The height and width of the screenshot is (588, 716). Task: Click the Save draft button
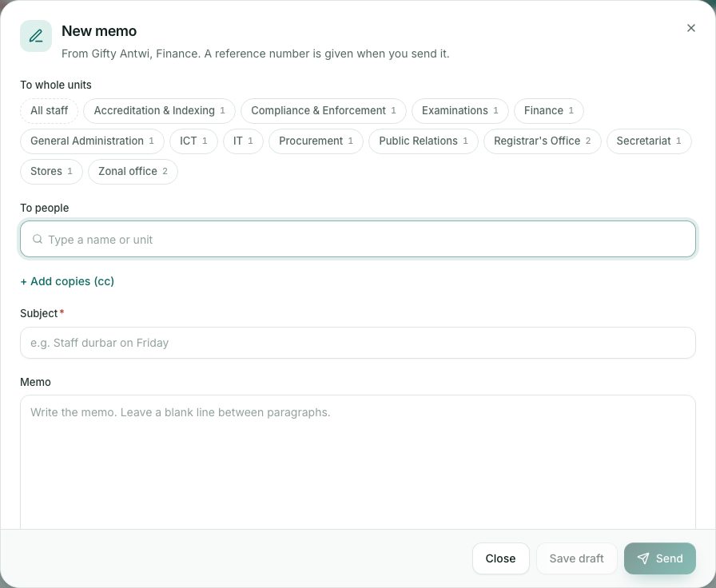(x=577, y=558)
